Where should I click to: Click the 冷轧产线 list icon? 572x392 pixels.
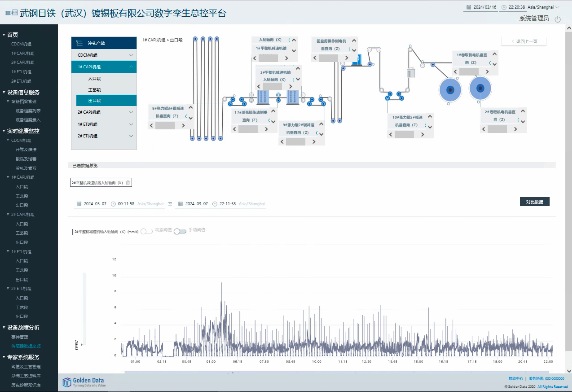coord(79,43)
